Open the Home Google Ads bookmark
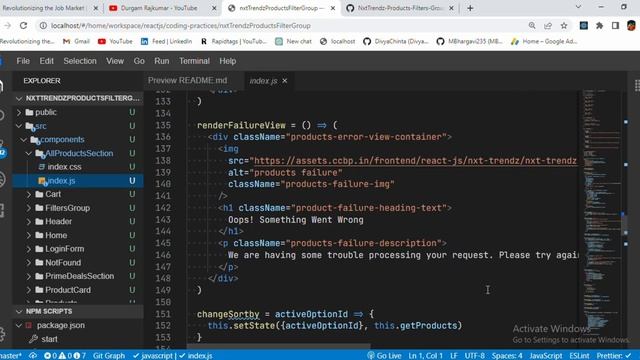The image size is (640, 360). tap(544, 41)
